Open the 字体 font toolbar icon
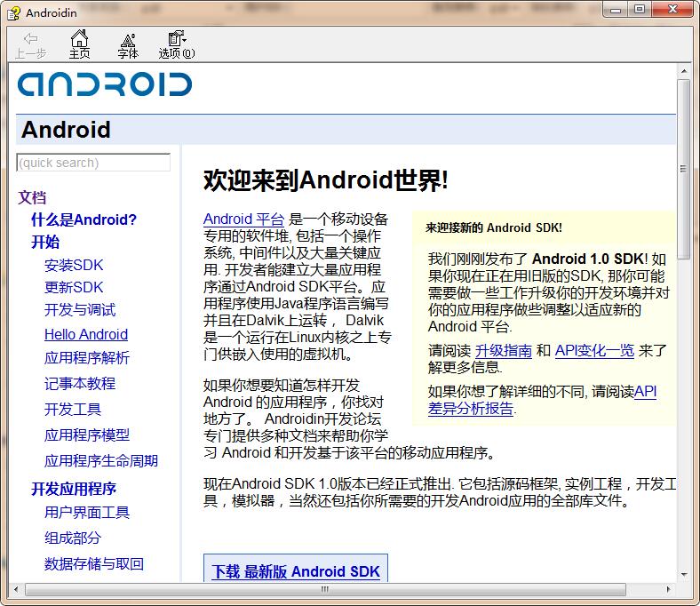Screen dimensions: 700x606 pos(128,45)
